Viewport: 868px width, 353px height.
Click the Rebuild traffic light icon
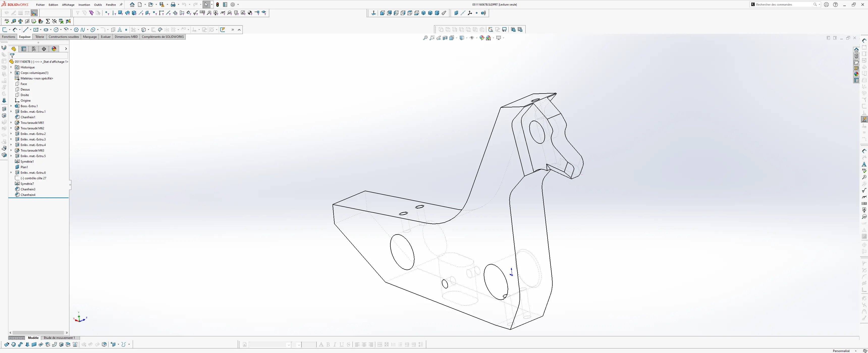[x=217, y=4]
